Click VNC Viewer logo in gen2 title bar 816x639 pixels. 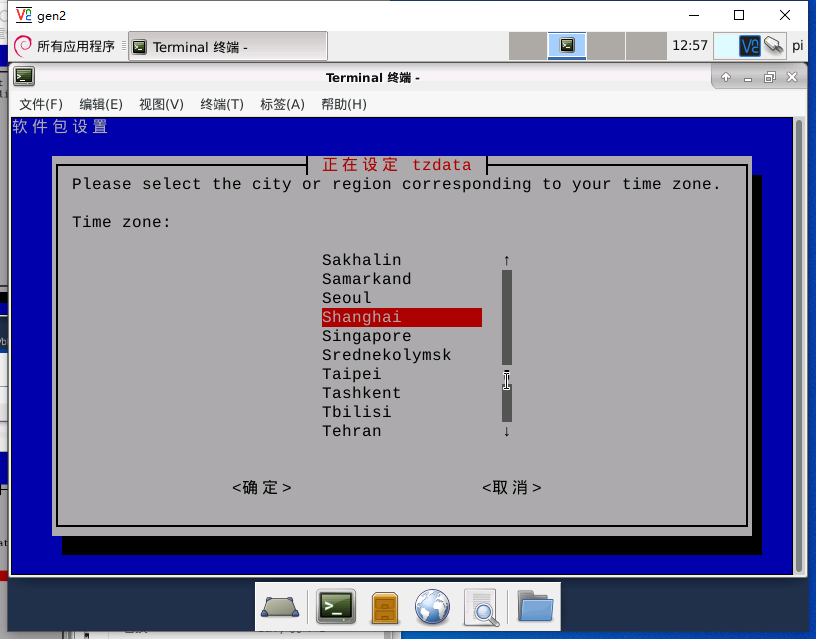(23, 15)
